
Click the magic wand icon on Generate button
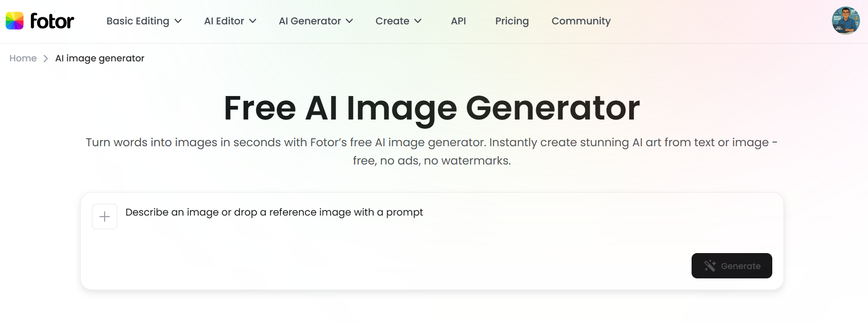(710, 265)
